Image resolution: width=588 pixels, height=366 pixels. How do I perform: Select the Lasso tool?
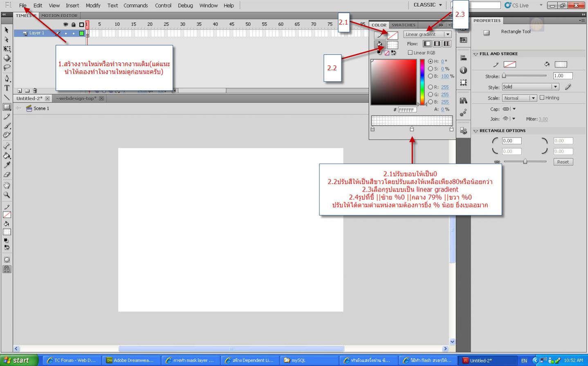click(x=7, y=67)
